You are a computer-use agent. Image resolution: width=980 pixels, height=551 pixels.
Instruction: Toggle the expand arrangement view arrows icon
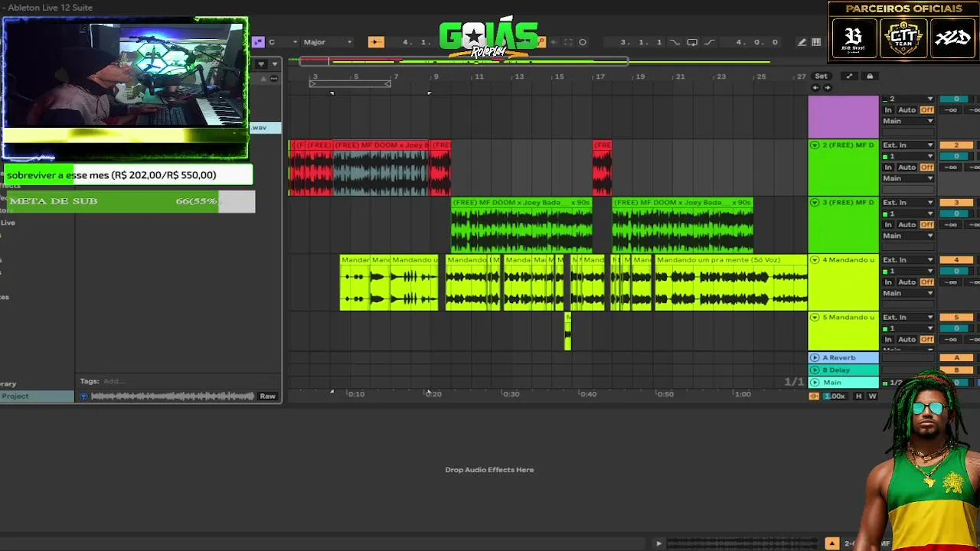tap(849, 76)
